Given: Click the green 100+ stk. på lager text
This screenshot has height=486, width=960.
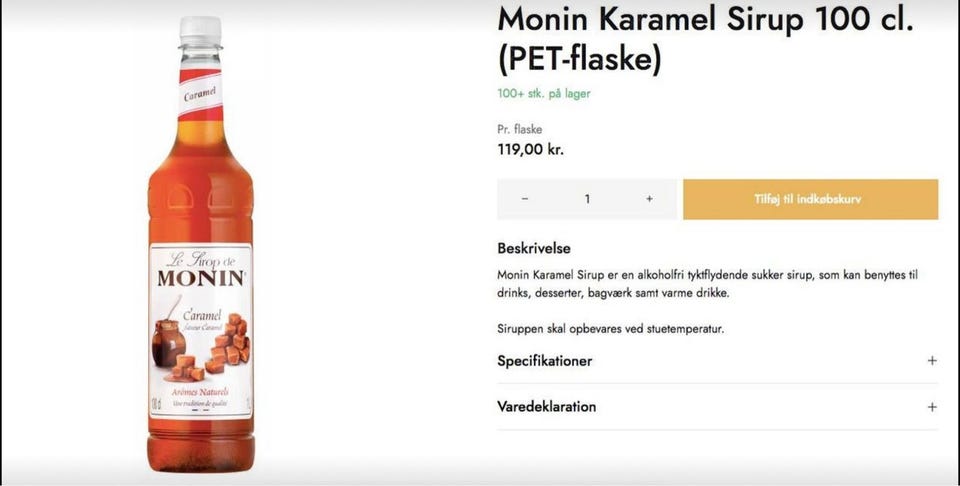Looking at the screenshot, I should point(544,94).
